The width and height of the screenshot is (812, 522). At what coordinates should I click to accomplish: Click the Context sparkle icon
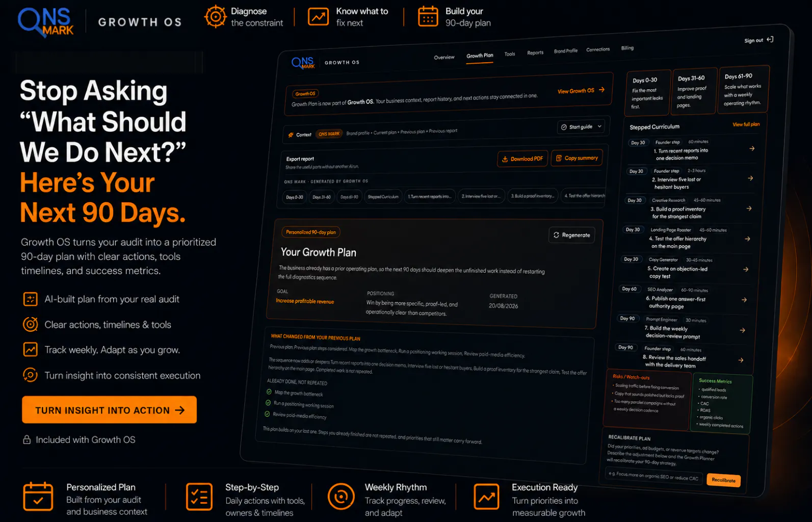click(291, 135)
